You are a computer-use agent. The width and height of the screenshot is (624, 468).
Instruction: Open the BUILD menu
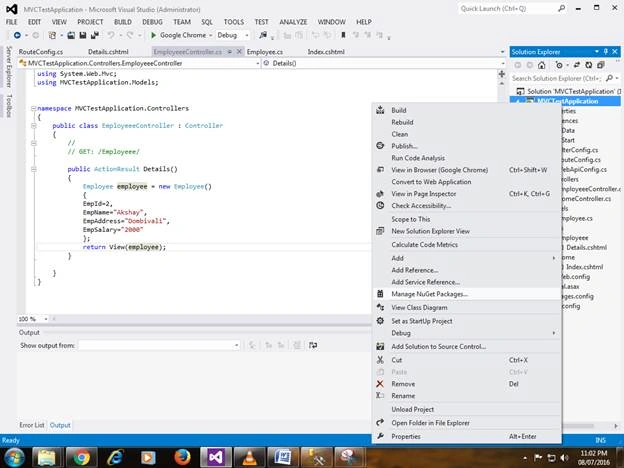123,22
